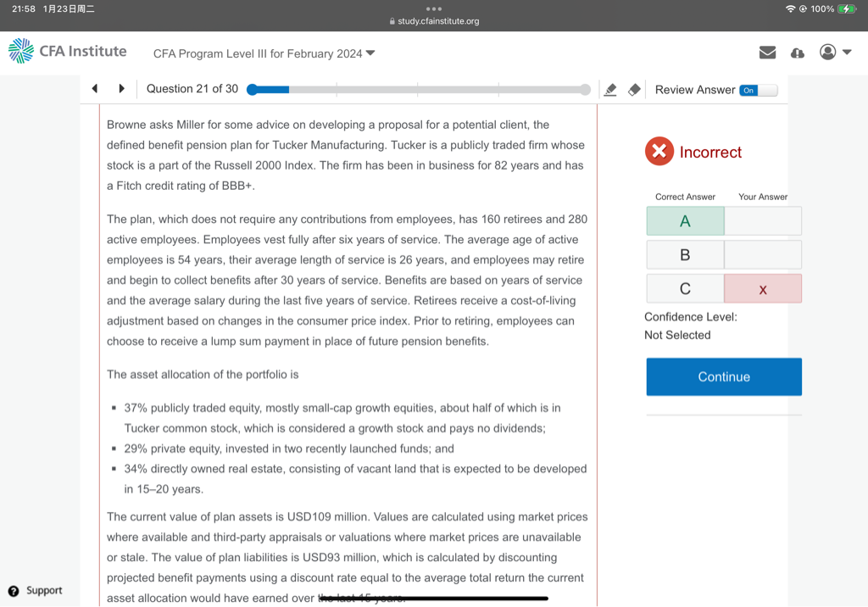Choose answer option C
This screenshot has height=607, width=868.
[685, 289]
